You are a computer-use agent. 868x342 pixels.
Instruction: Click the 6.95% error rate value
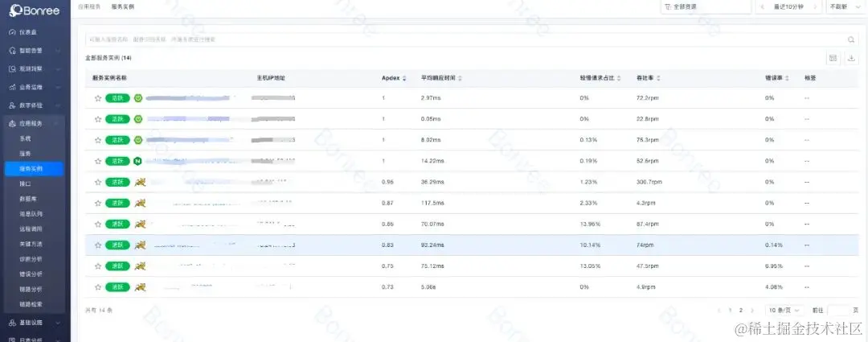(x=773, y=266)
